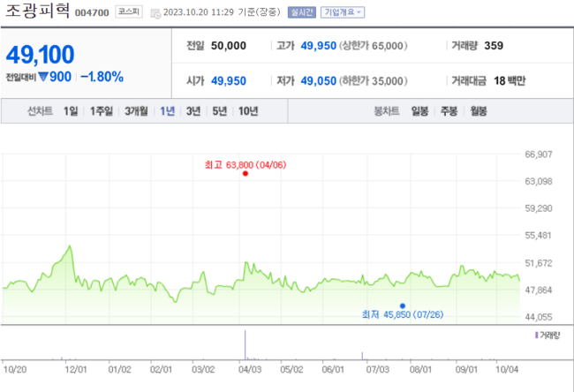Click the 고가 49,950 value
Screen dimensions: 574x392
pos(319,46)
